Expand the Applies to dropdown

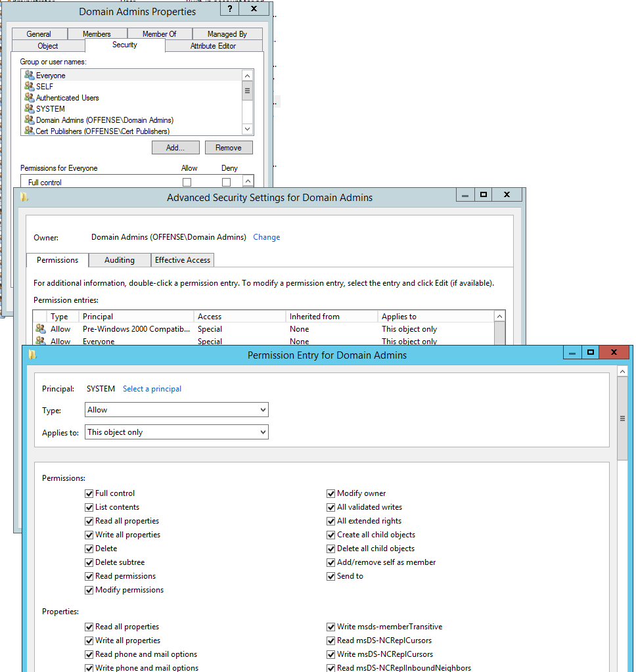click(177, 432)
